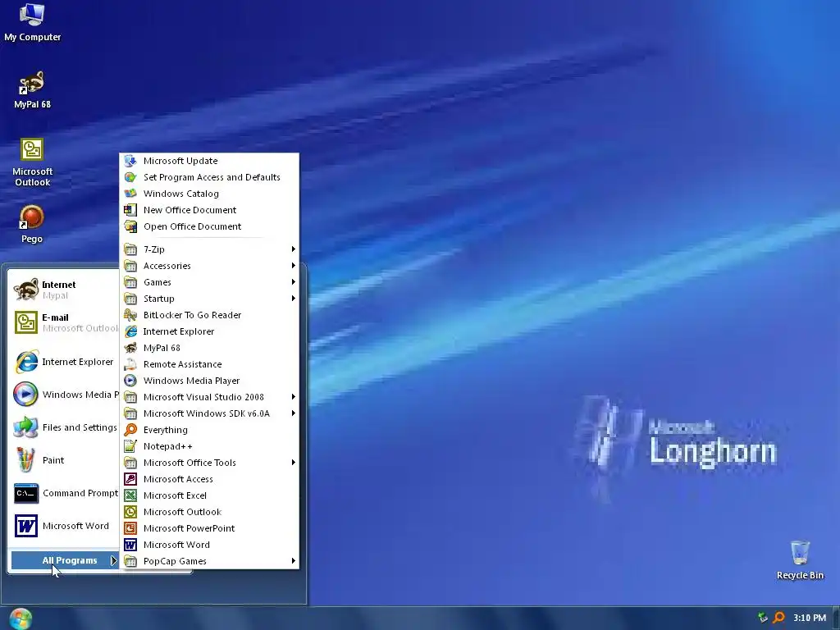The image size is (840, 630).
Task: Open Files and Settings Transfer item
Action: (64, 427)
